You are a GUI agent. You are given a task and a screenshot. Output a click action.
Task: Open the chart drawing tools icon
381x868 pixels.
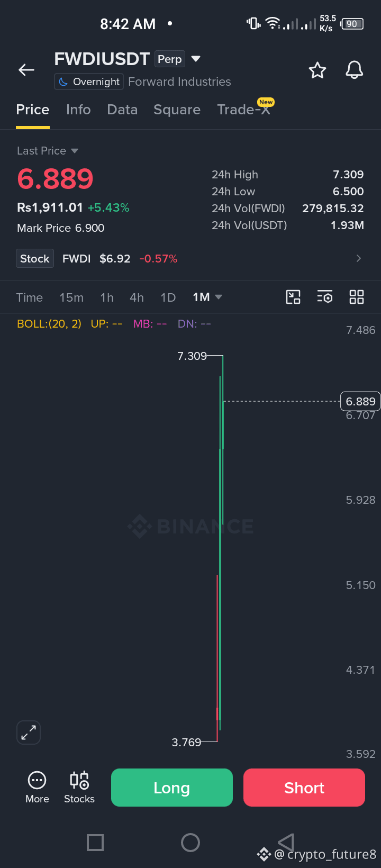[x=293, y=297]
